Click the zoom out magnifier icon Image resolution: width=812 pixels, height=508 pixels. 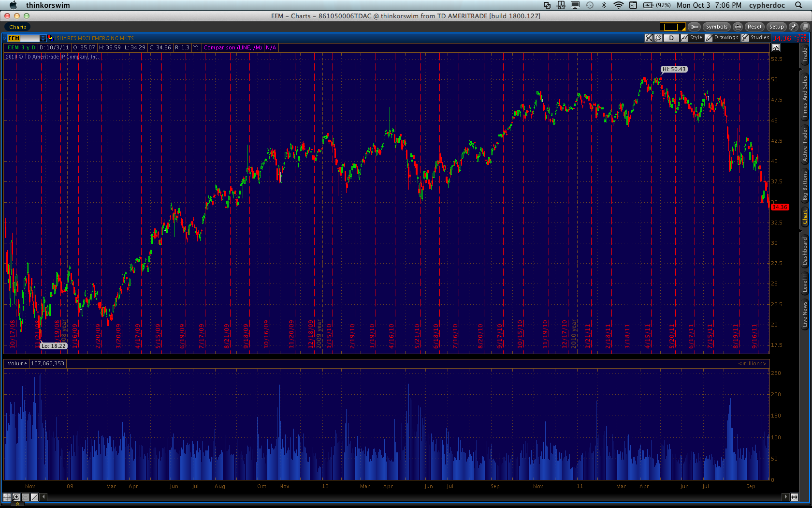coord(25,497)
